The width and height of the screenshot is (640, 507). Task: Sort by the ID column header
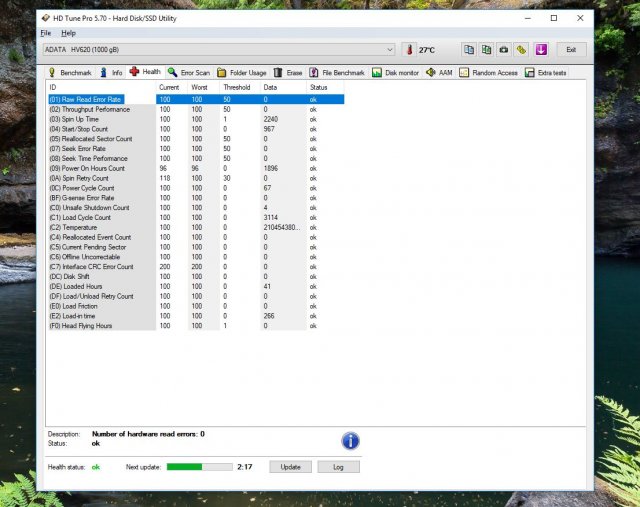coord(101,87)
